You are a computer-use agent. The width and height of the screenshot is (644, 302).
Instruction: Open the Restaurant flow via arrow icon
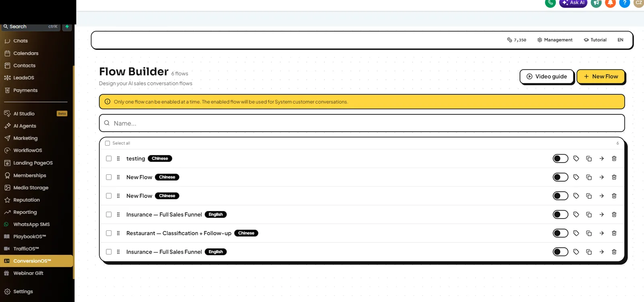pyautogui.click(x=601, y=233)
